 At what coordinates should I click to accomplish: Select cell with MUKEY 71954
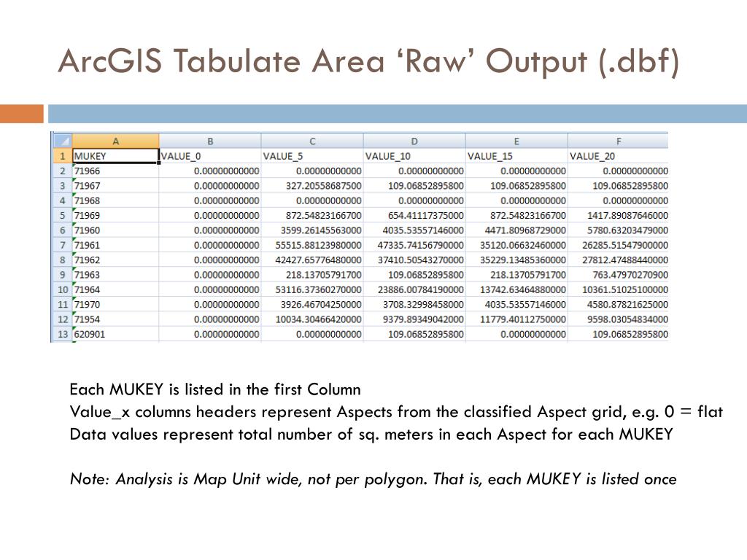[x=115, y=319]
